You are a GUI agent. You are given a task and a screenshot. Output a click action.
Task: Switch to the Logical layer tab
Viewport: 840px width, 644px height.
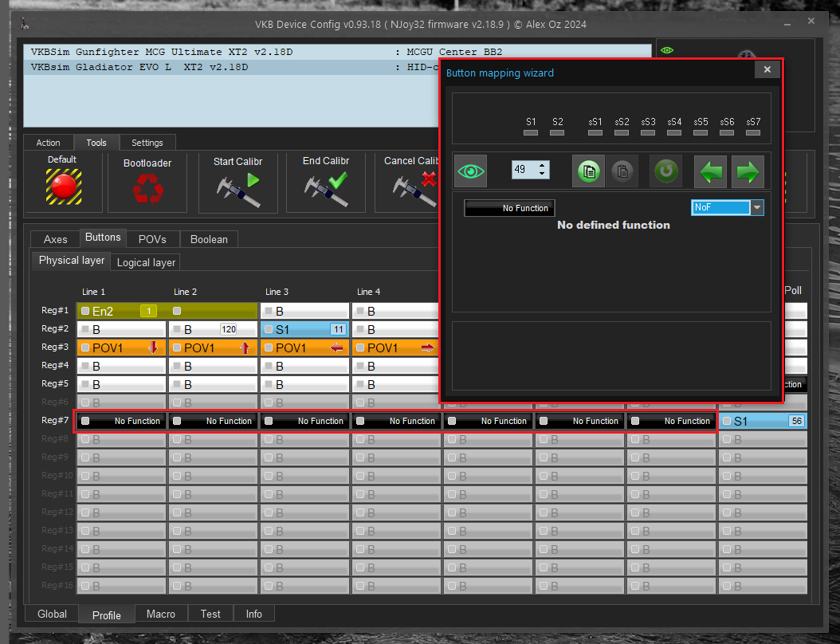pos(146,262)
